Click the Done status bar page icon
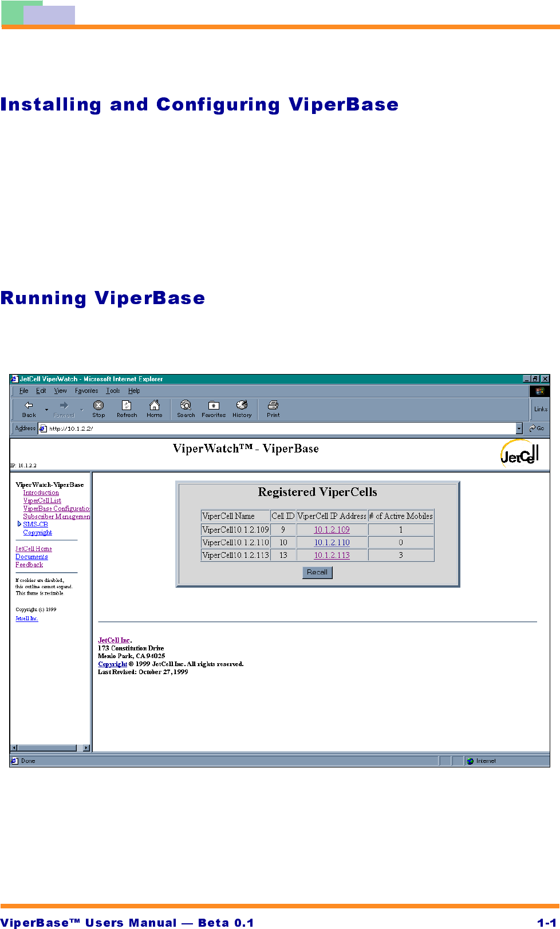The width and height of the screenshot is (560, 929). pos(15,761)
